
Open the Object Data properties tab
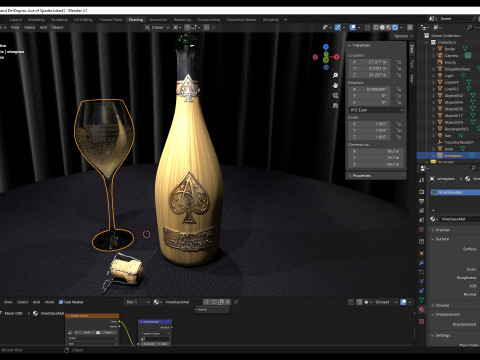coord(422,300)
